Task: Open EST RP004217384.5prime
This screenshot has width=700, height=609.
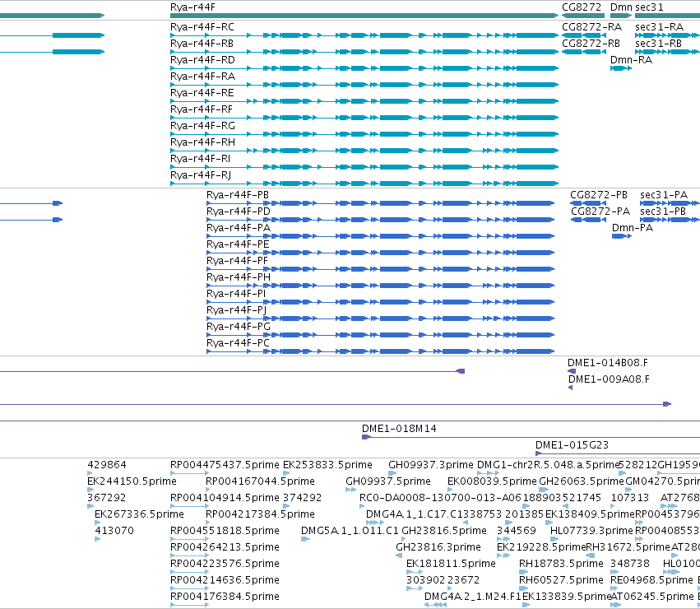Action: 260,514
